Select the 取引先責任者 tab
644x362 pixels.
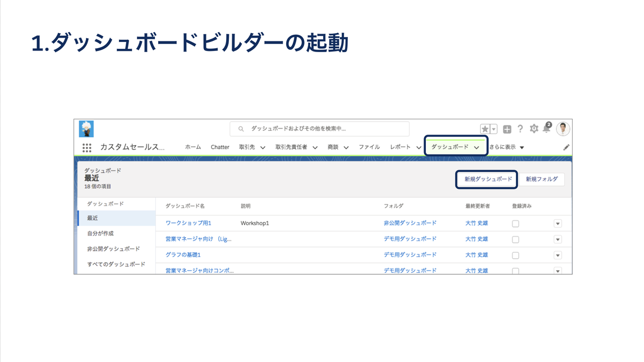click(x=291, y=147)
